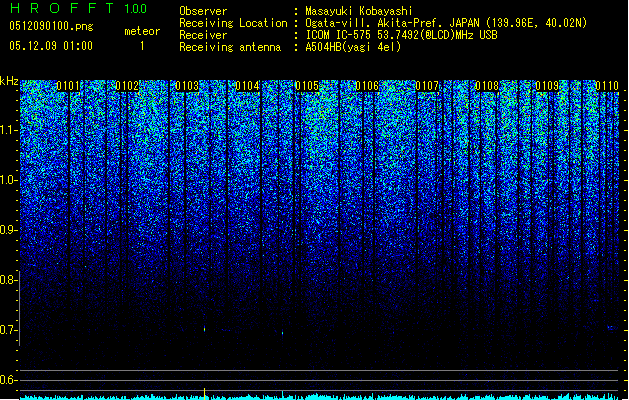Viewport: 629px width, 400px height.
Task: Click the HROFFT 1.0.0 title text
Action: (x=78, y=8)
